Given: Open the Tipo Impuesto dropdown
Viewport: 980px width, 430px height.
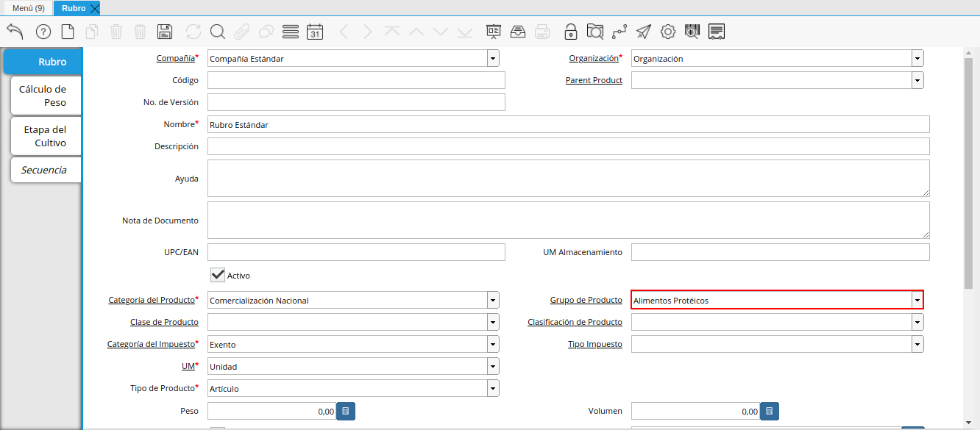Looking at the screenshot, I should click(x=917, y=344).
